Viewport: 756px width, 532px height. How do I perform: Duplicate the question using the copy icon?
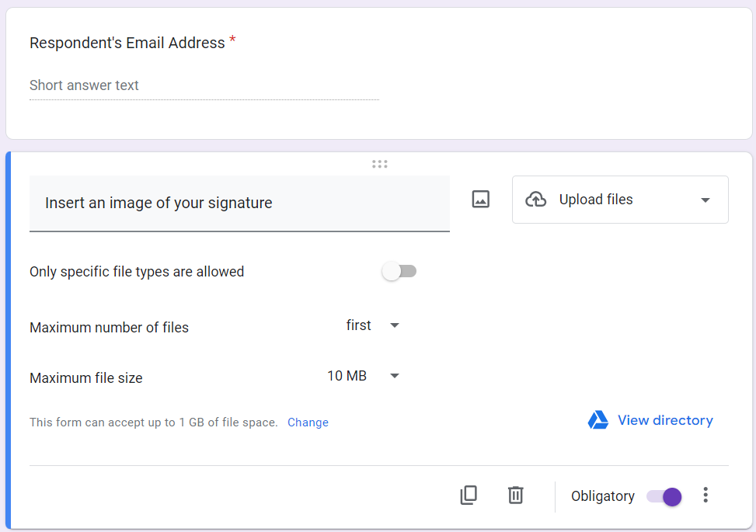pyautogui.click(x=469, y=495)
